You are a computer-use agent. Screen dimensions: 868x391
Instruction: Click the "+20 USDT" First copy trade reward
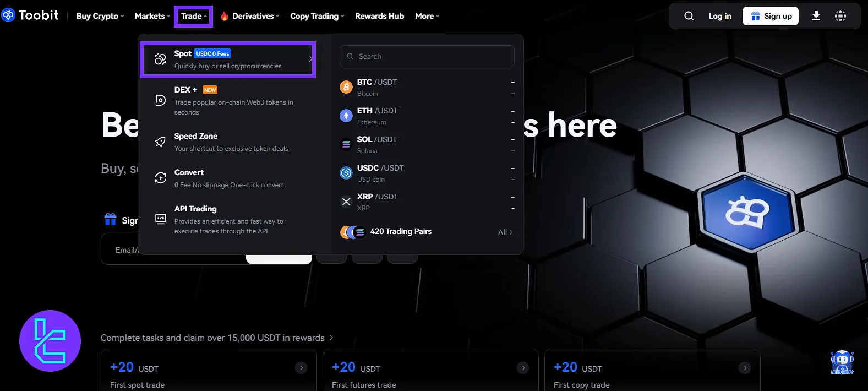578,368
